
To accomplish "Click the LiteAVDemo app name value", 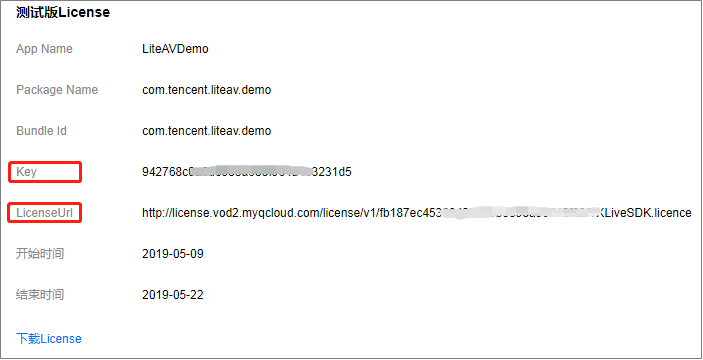I will [175, 48].
